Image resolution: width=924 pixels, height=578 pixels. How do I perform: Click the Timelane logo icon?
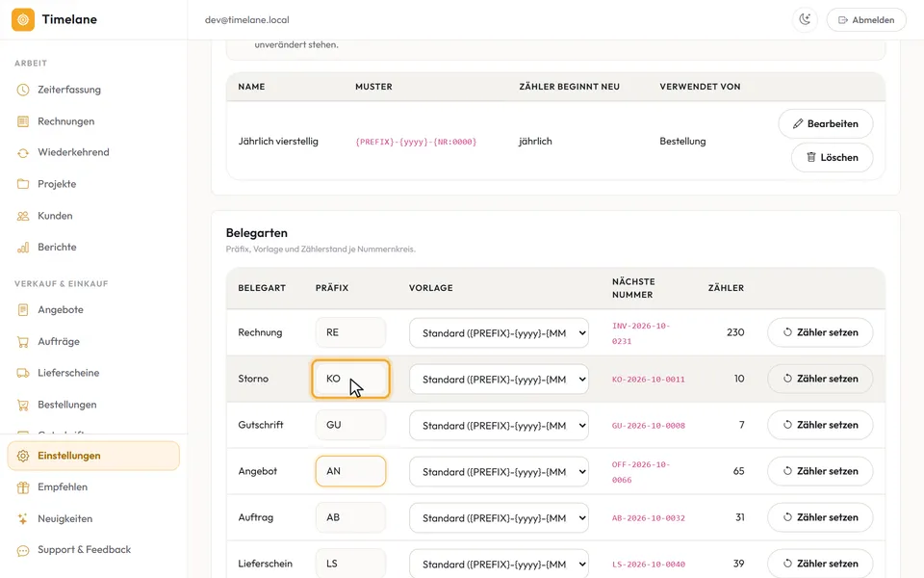23,19
